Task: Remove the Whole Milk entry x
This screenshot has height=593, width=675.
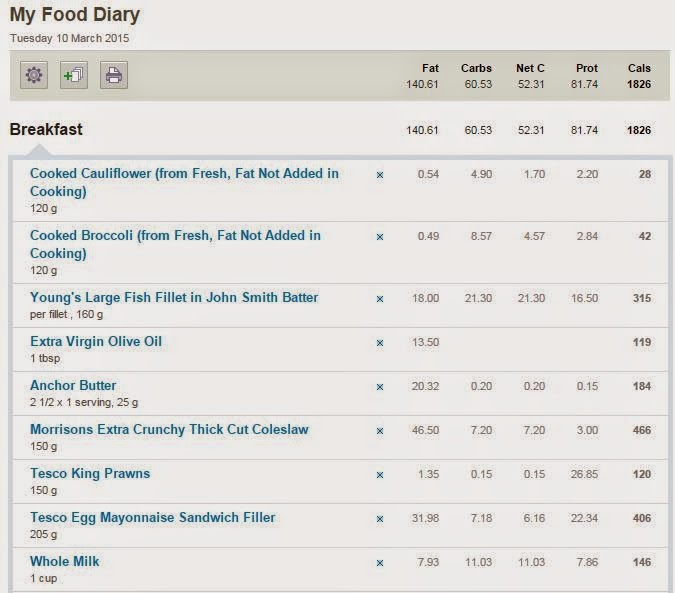Action: click(380, 563)
